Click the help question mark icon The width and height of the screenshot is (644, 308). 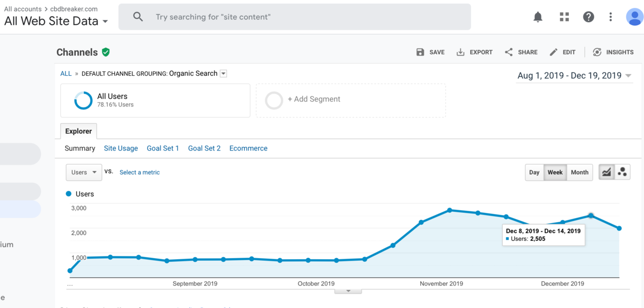tap(589, 17)
